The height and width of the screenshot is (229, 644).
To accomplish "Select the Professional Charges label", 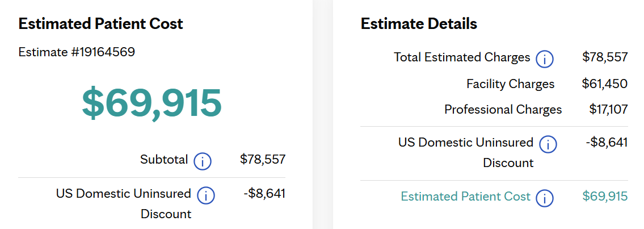I will tap(503, 109).
